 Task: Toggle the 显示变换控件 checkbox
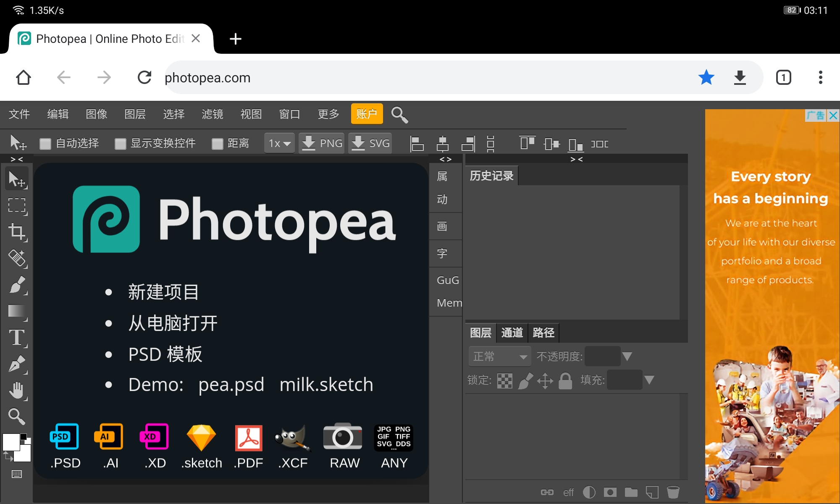pyautogui.click(x=120, y=143)
